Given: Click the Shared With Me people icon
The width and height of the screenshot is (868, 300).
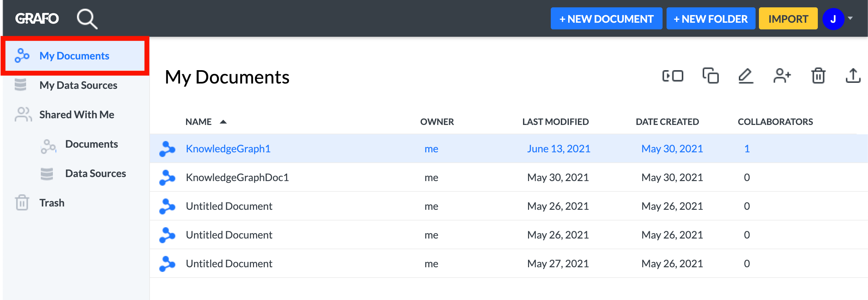Looking at the screenshot, I should point(23,114).
